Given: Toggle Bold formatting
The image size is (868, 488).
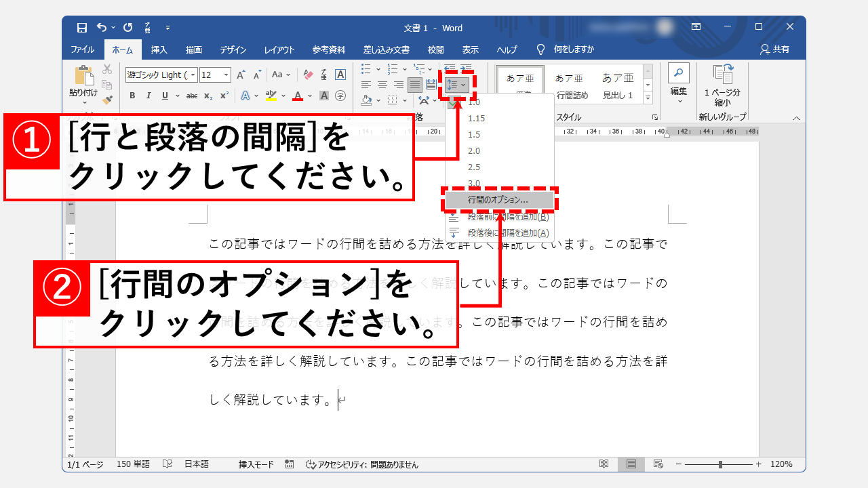Looking at the screenshot, I should (x=132, y=96).
